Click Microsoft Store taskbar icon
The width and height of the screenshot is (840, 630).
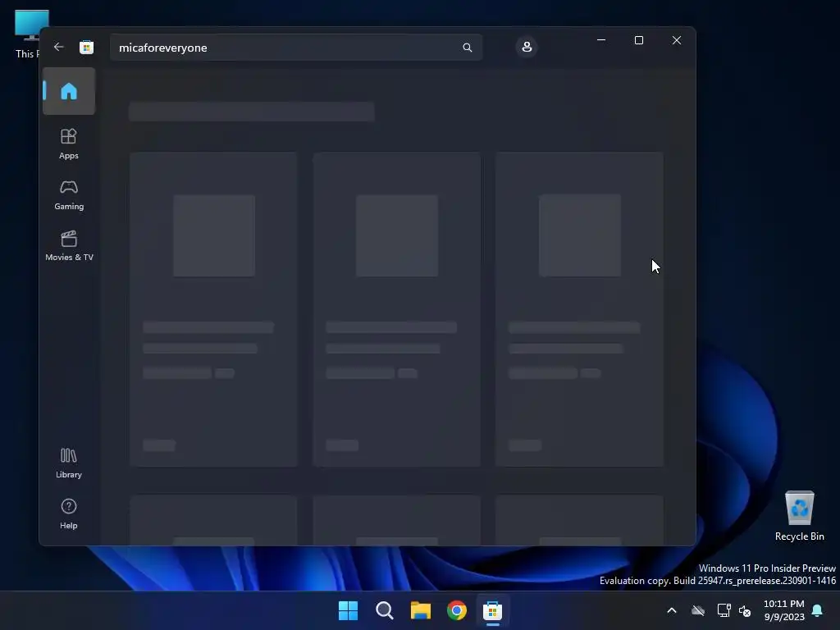point(493,610)
